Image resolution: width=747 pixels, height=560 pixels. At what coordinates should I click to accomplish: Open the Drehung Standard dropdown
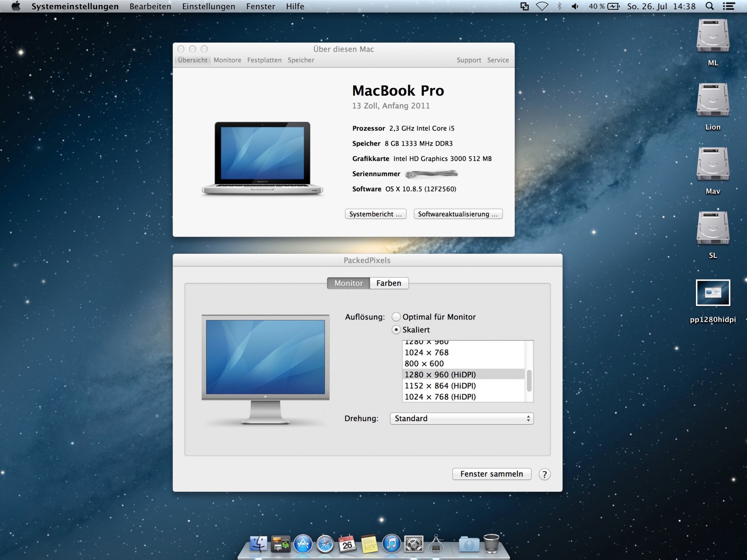tap(461, 418)
